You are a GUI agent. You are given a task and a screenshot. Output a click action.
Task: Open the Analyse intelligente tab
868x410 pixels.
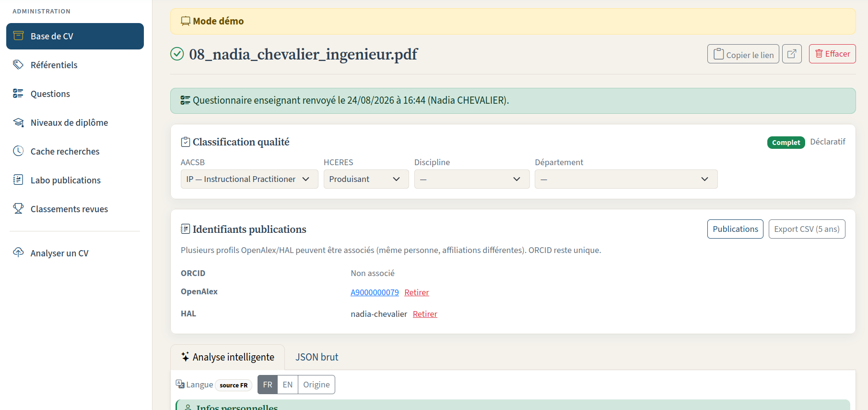coord(228,357)
